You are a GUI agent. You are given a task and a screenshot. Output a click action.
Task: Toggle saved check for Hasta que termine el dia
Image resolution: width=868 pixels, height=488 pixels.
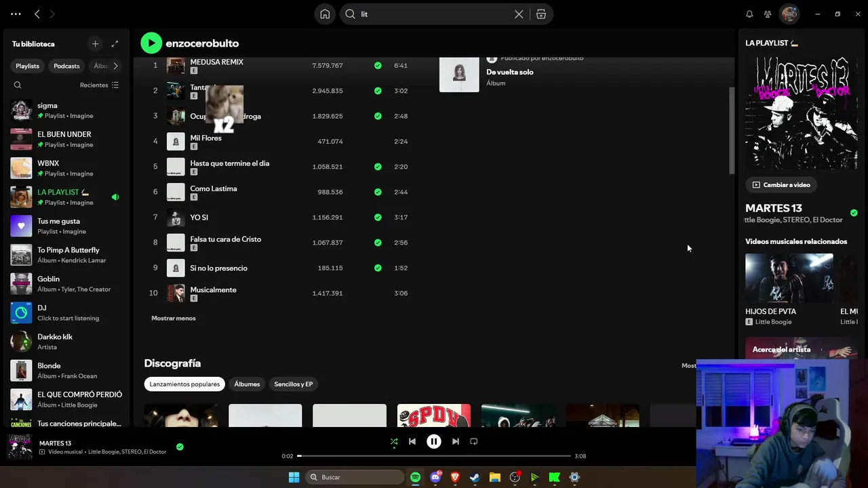pos(378,167)
